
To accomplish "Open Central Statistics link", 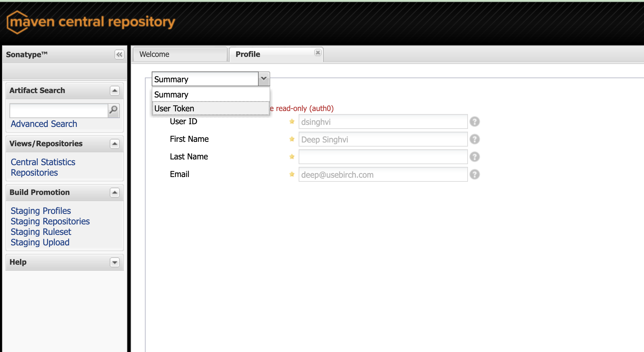I will click(43, 162).
